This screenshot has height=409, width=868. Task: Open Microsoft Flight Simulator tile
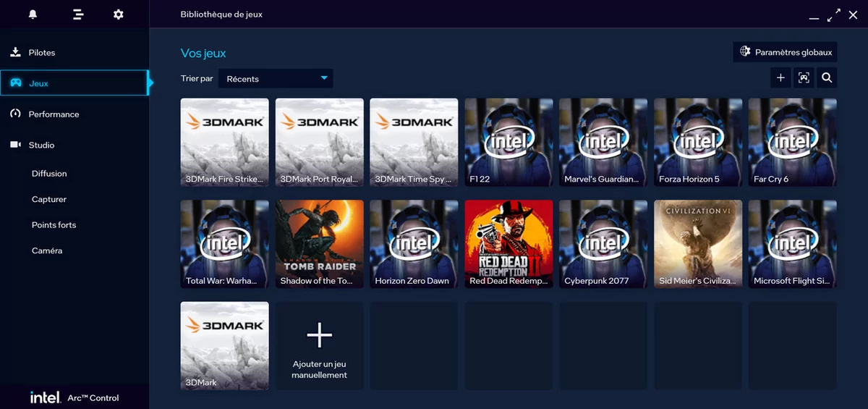click(x=793, y=245)
